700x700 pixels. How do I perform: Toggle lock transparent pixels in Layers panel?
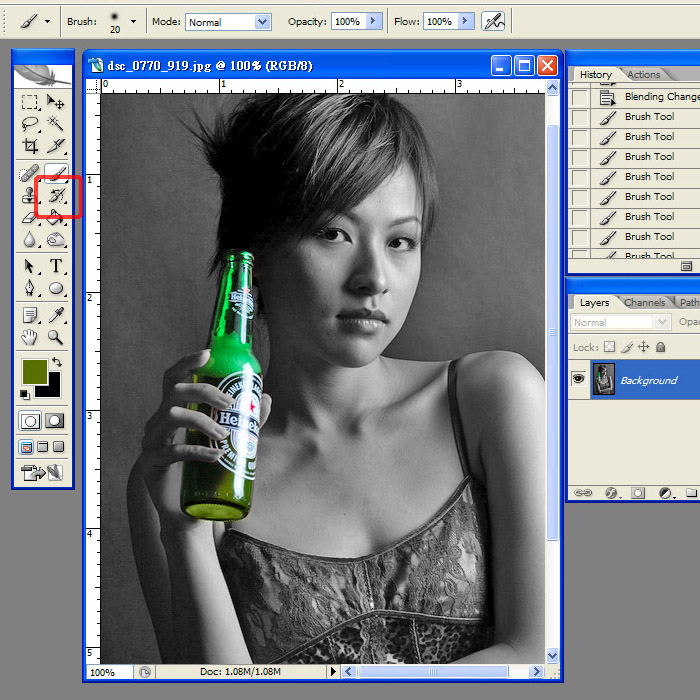point(610,347)
